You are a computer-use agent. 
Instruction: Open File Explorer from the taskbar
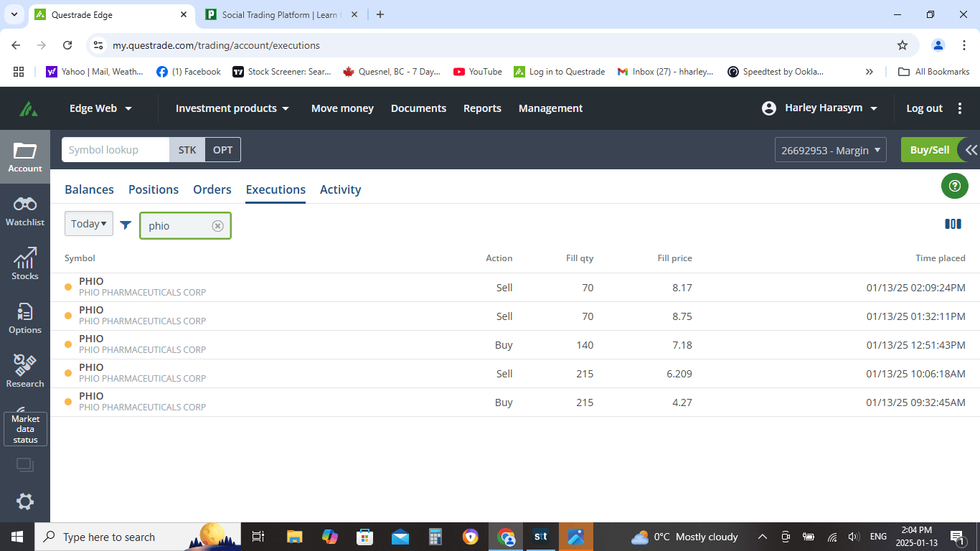point(294,537)
